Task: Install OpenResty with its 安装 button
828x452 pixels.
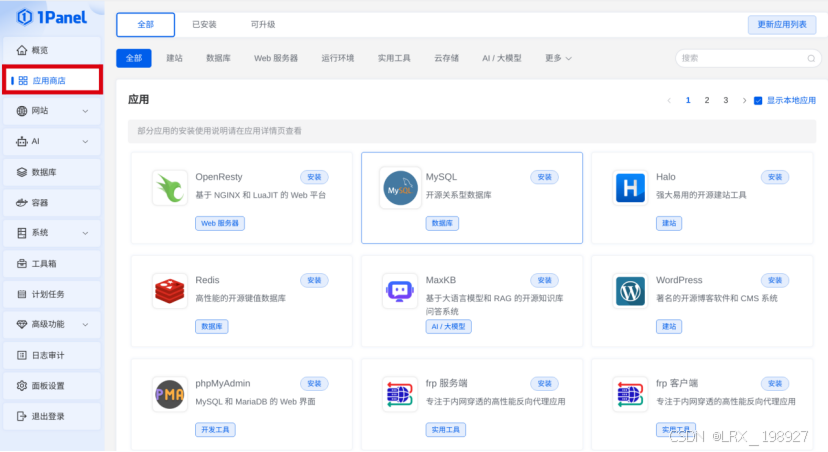Action: pos(314,177)
